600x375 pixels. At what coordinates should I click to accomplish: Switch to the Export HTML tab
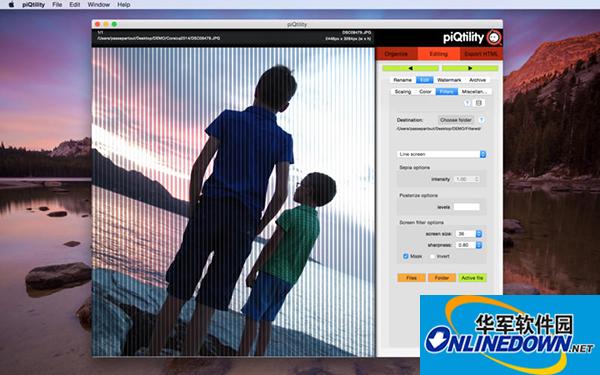481,54
